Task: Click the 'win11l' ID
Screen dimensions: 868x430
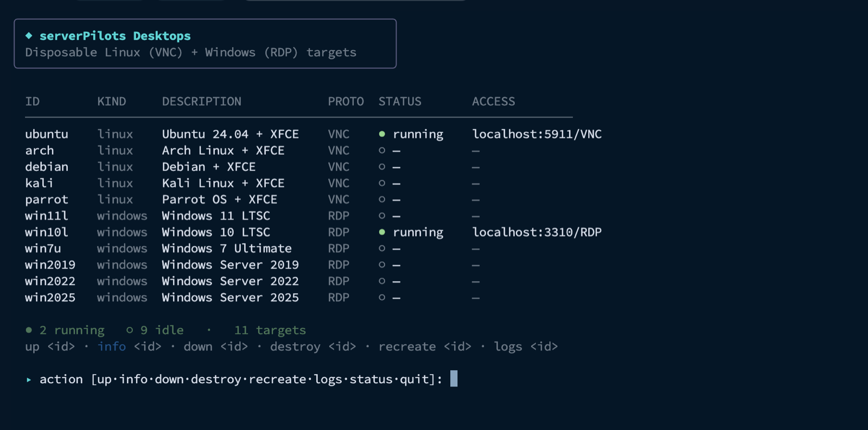Action: (47, 216)
